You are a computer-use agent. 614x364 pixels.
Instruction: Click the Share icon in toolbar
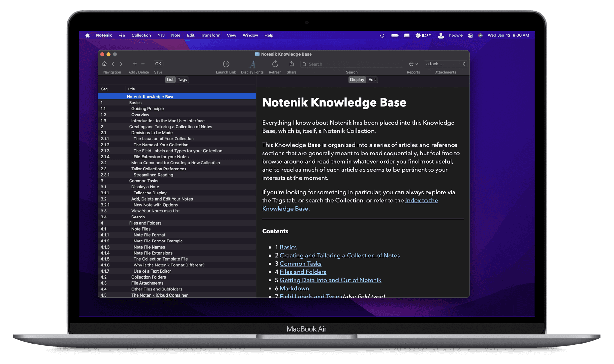[x=291, y=64]
